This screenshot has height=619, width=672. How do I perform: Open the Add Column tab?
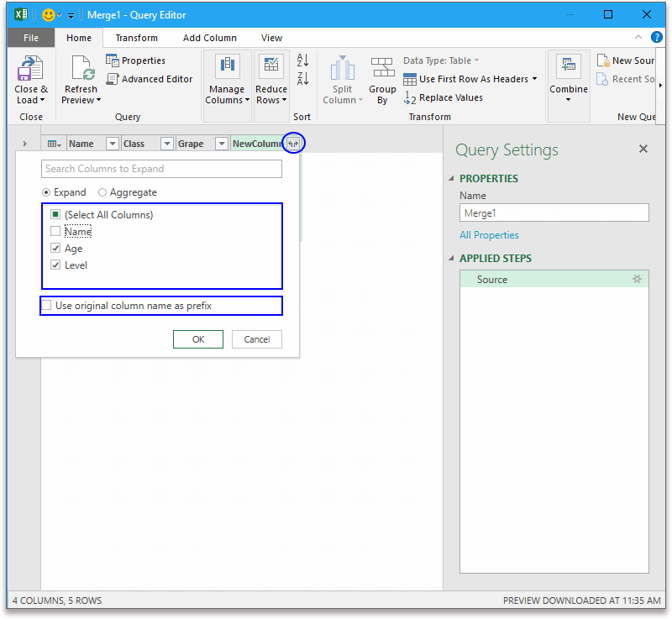tap(210, 38)
